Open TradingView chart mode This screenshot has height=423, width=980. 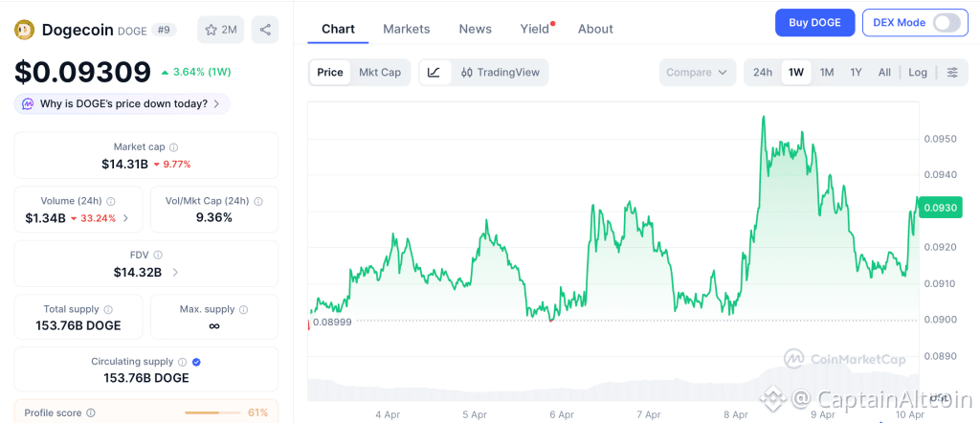click(x=500, y=72)
